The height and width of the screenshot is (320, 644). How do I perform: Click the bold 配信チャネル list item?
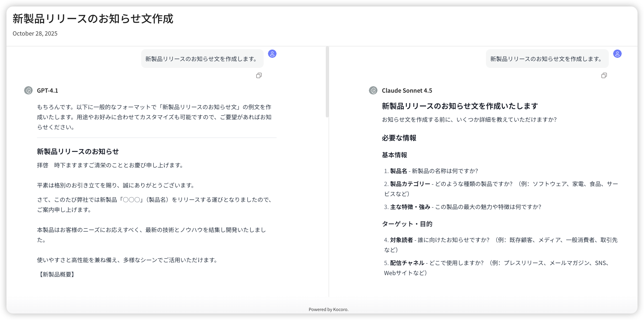(407, 263)
